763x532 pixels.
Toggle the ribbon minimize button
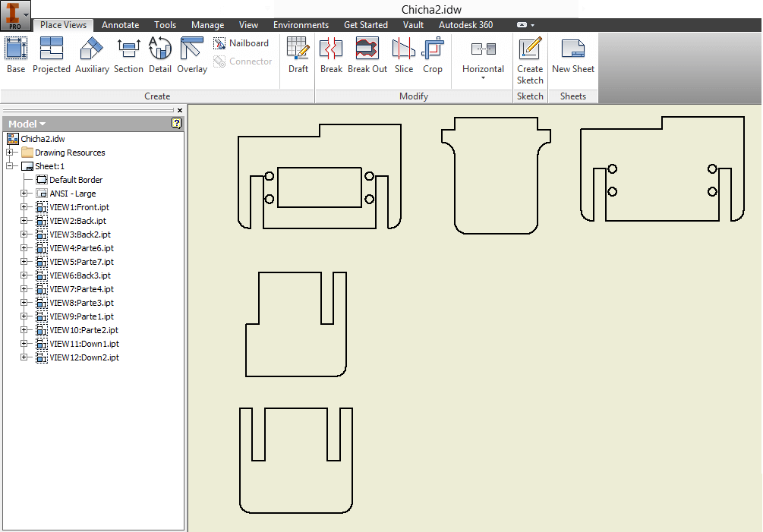coord(522,25)
